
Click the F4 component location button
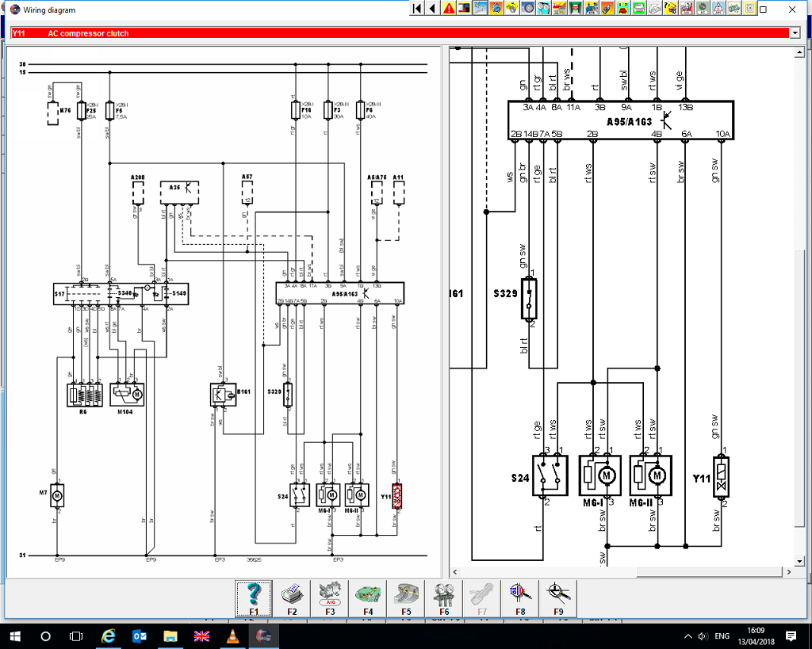click(x=368, y=598)
